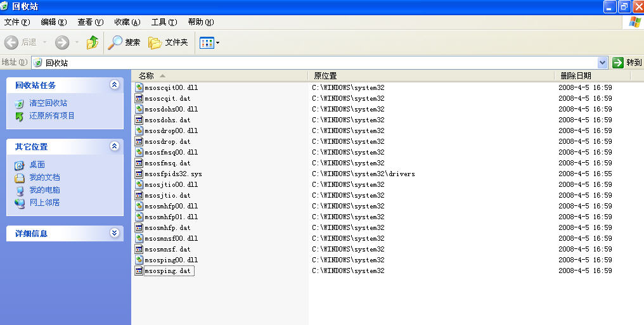The width and height of the screenshot is (644, 325).
Task: Sort by the 原位置 column header
Action: click(x=431, y=76)
